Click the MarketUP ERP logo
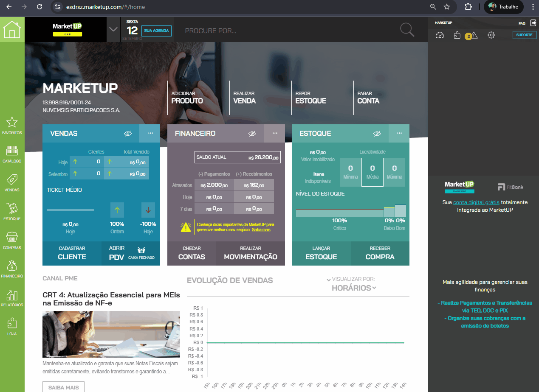This screenshot has height=392, width=539. (x=68, y=29)
